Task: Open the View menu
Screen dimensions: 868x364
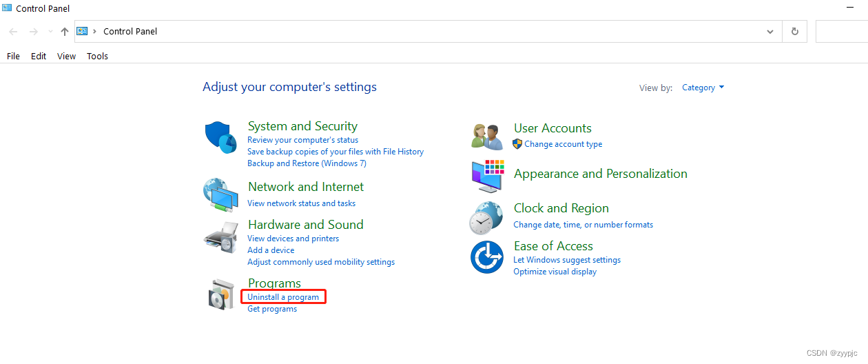Action: tap(67, 56)
